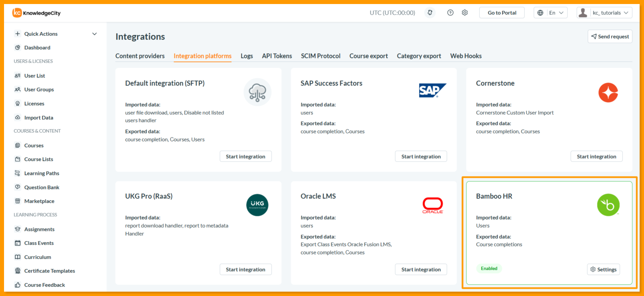
Task: Open the settings gear in top bar
Action: (x=465, y=13)
